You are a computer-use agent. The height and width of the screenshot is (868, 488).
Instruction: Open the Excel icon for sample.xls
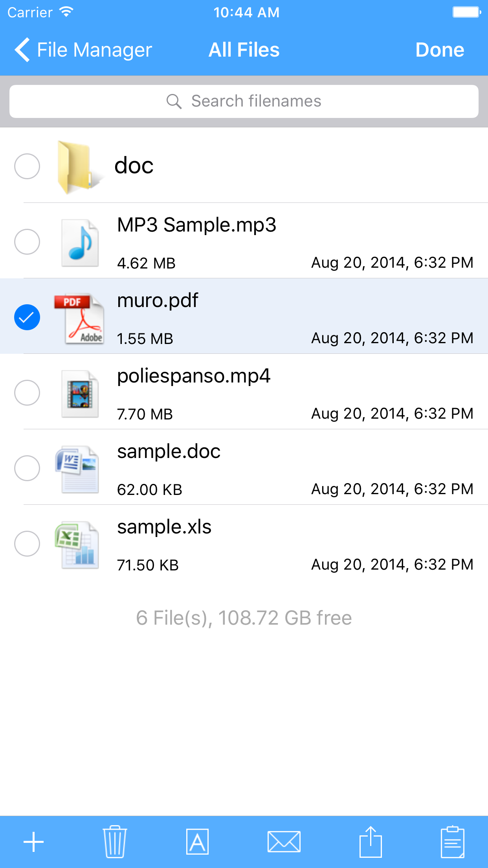pos(80,544)
